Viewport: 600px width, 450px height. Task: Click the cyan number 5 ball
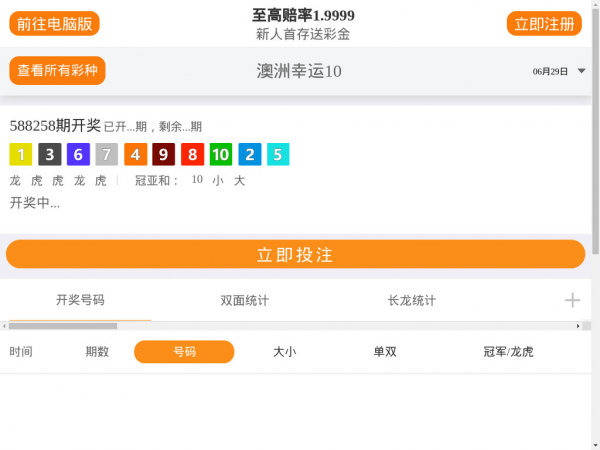pyautogui.click(x=278, y=155)
